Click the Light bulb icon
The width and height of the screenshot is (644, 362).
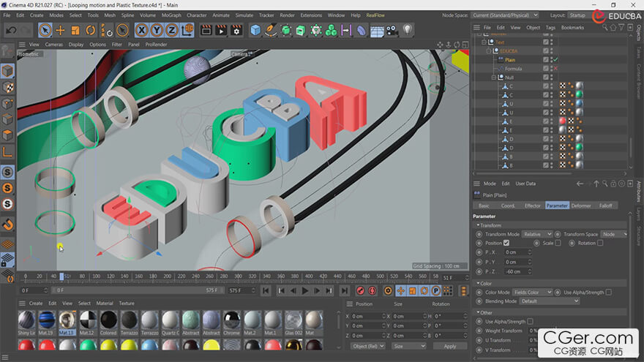coord(407,30)
